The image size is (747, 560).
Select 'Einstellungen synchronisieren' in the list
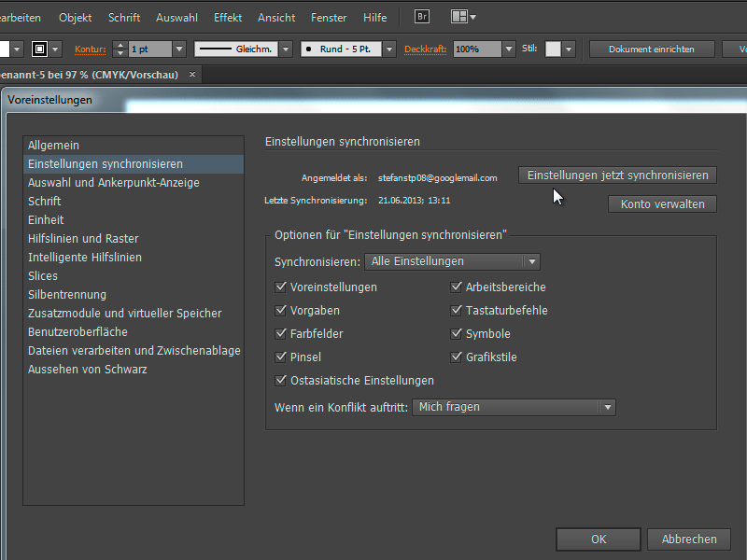click(134, 164)
